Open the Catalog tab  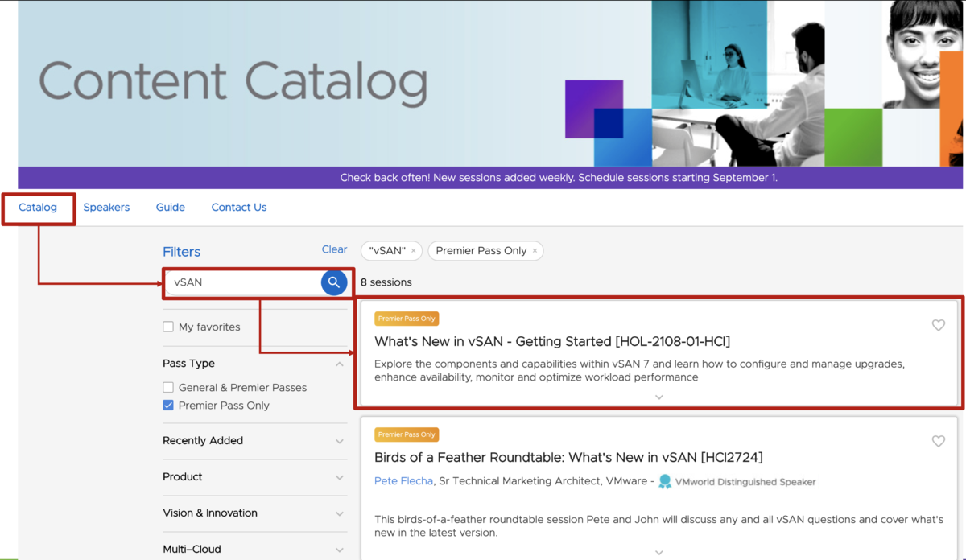38,208
